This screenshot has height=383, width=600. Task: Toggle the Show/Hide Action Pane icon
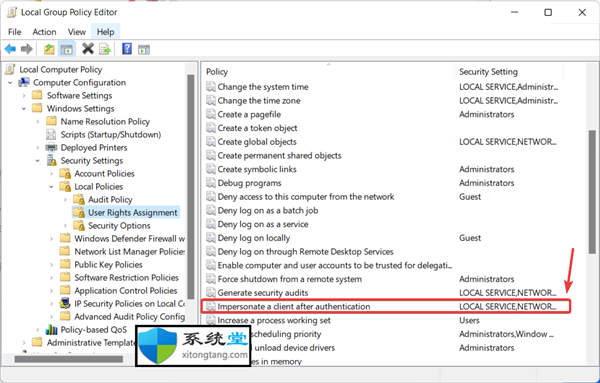[x=144, y=49]
